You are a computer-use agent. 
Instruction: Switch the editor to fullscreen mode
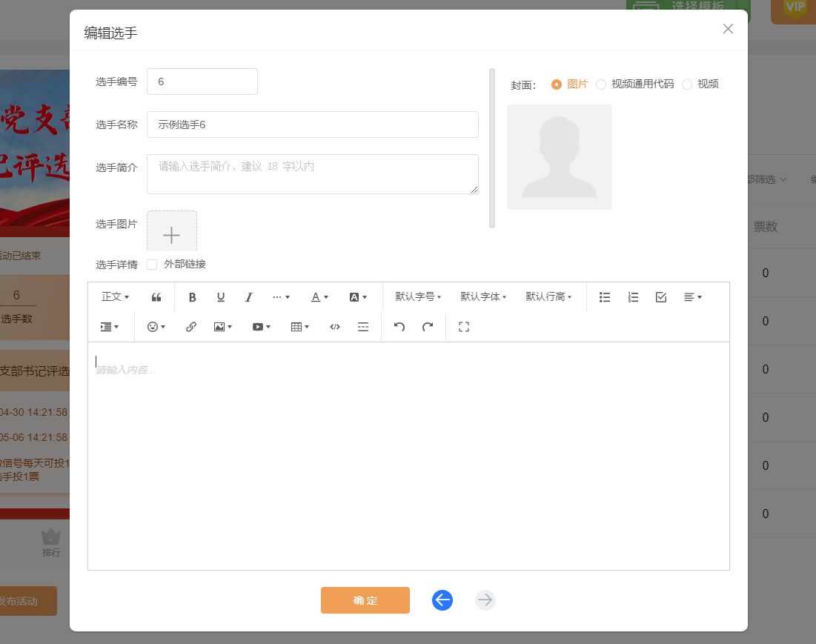(464, 327)
